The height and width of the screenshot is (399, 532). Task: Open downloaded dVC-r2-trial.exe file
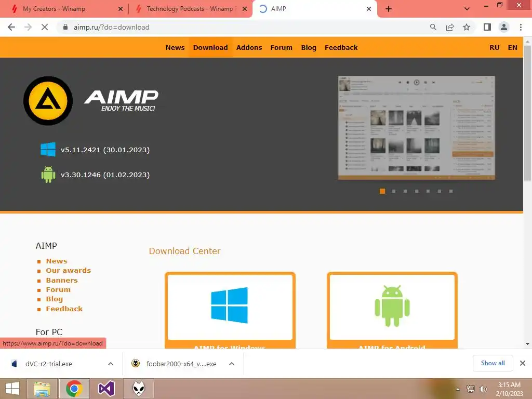pos(48,364)
